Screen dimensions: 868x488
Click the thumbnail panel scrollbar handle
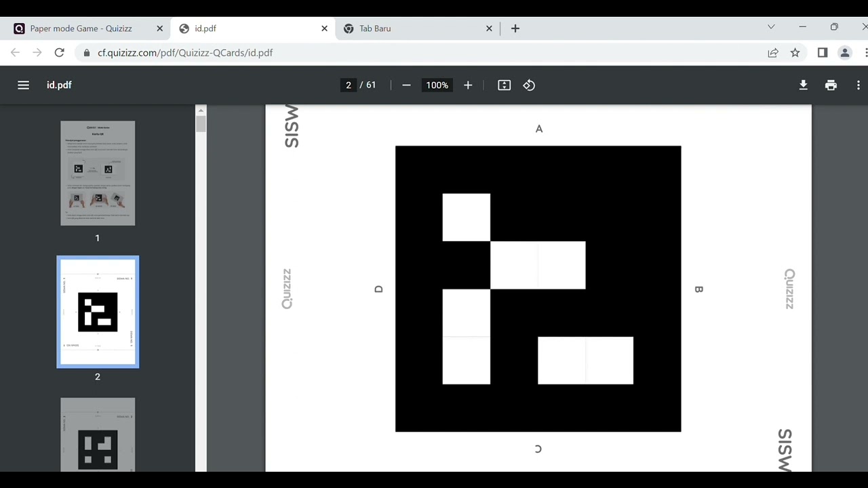[201, 124]
